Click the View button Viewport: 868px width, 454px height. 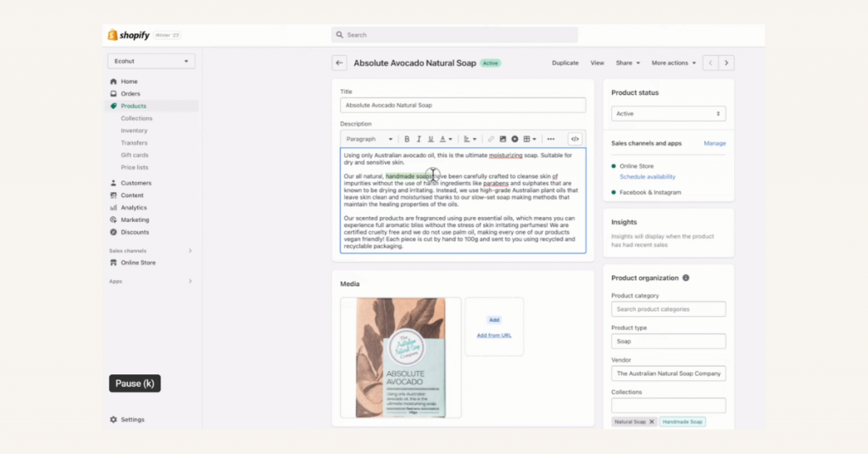click(598, 63)
